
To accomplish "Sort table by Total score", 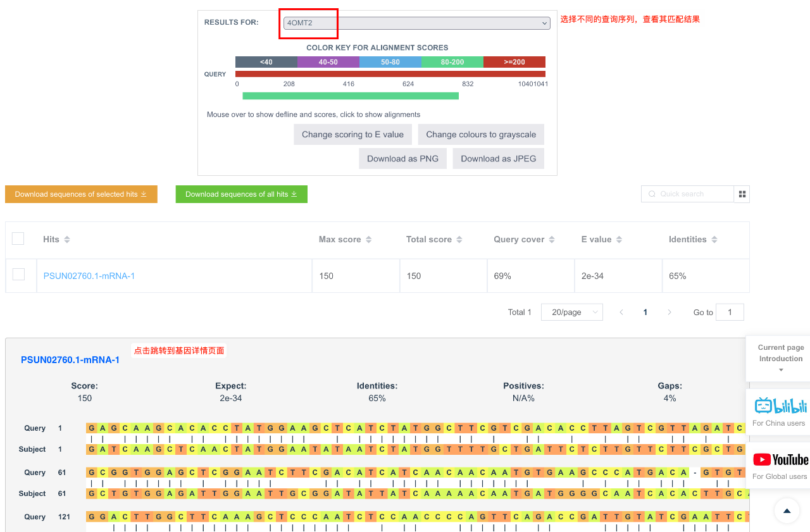I will pos(459,240).
